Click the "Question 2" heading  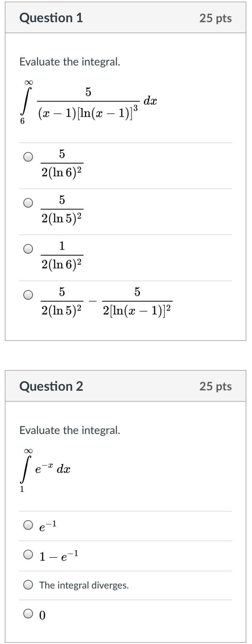[x=51, y=386]
